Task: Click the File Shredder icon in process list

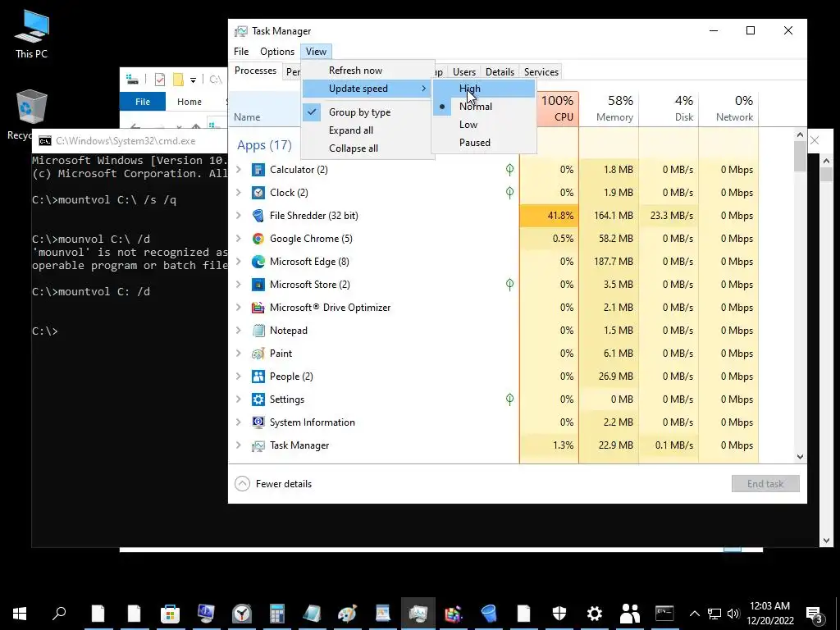Action: pyautogui.click(x=258, y=216)
